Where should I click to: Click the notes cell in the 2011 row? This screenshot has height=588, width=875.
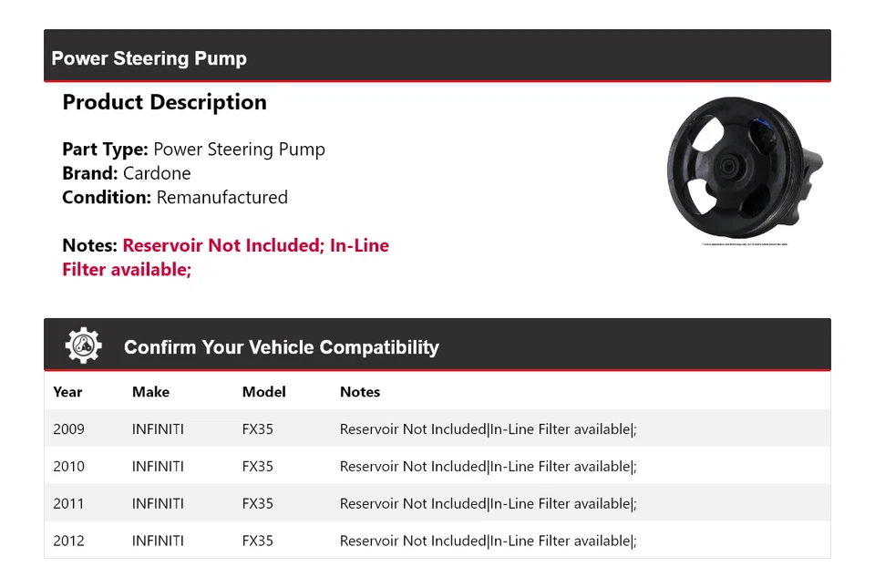488,503
